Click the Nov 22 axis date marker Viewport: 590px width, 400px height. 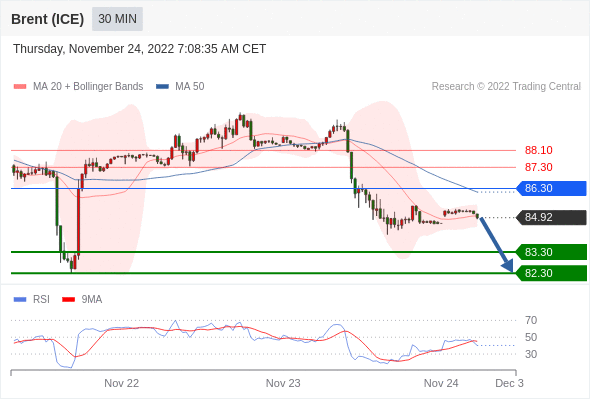[122, 383]
